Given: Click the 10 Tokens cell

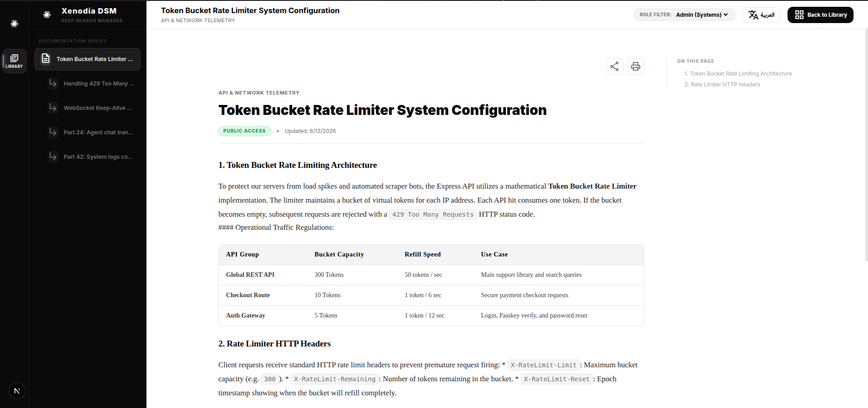Looking at the screenshot, I should coord(327,295).
